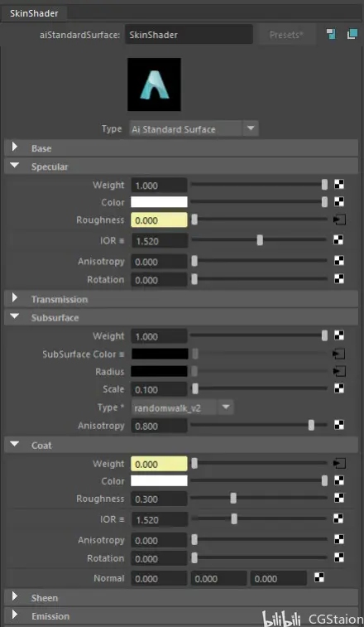This screenshot has width=364, height=627.
Task: Click the Subsurface Weight slider handle
Action: pyautogui.click(x=324, y=335)
